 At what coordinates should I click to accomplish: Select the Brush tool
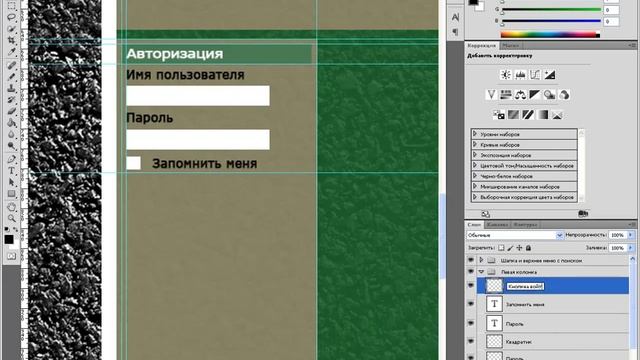[11, 76]
